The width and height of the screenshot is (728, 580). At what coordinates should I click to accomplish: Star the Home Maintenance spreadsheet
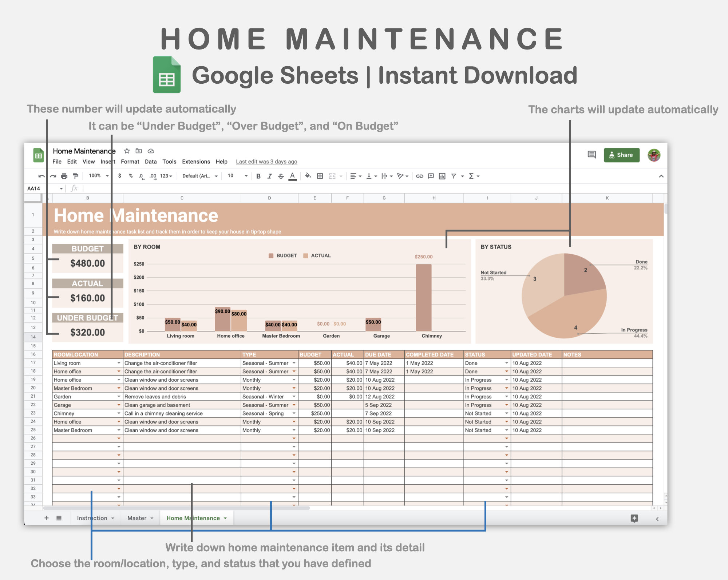coord(126,151)
